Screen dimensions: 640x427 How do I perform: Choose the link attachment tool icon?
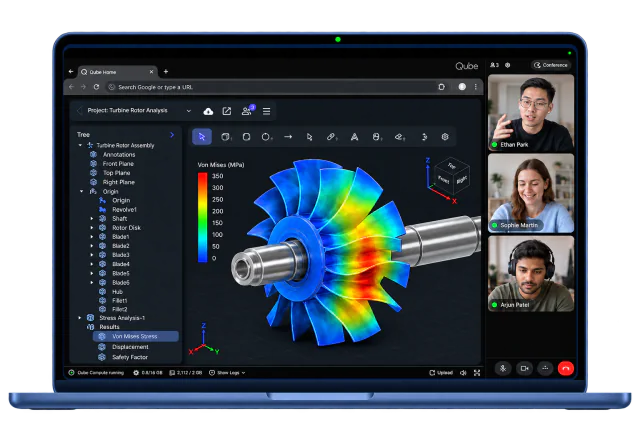pyautogui.click(x=331, y=137)
